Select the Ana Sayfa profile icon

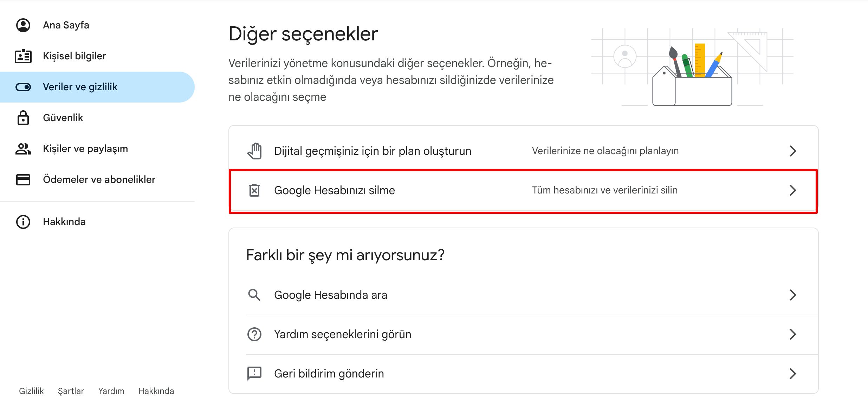(23, 25)
